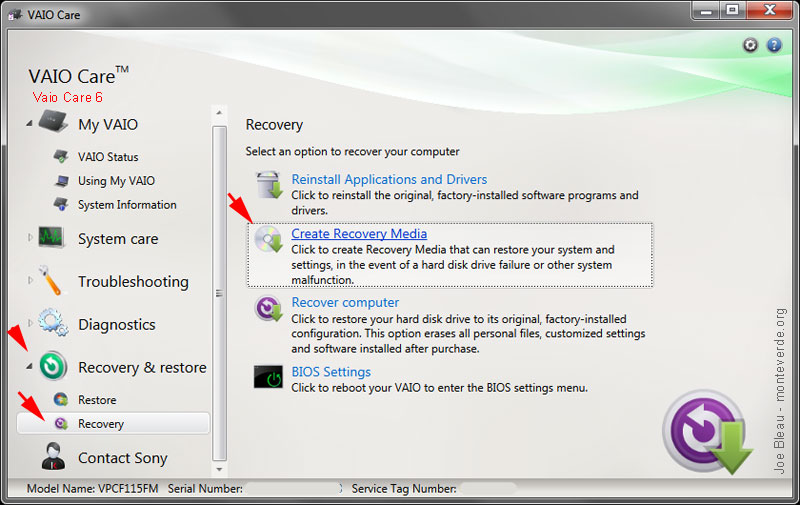The width and height of the screenshot is (800, 505).
Task: Expand the System care section
Action: [30, 237]
